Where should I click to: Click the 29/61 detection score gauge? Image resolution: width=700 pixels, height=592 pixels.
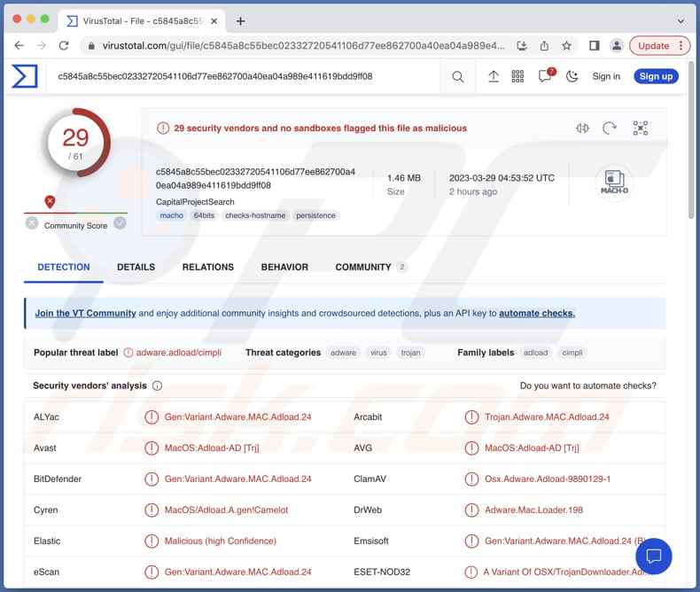click(x=76, y=143)
